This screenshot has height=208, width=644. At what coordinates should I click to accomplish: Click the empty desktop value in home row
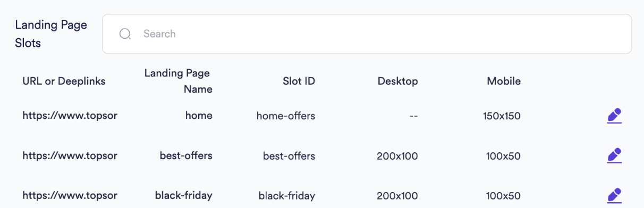(x=414, y=116)
